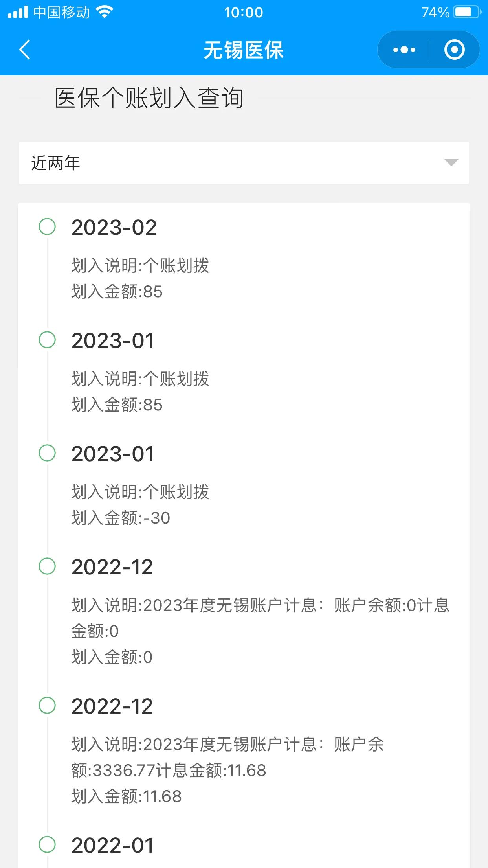Close mini program with the target icon
Viewport: 488px width, 868px height.
(x=454, y=50)
